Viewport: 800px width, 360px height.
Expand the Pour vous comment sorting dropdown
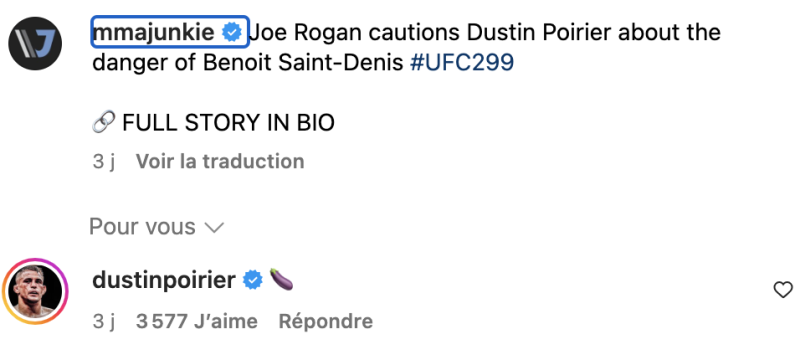[x=157, y=227]
